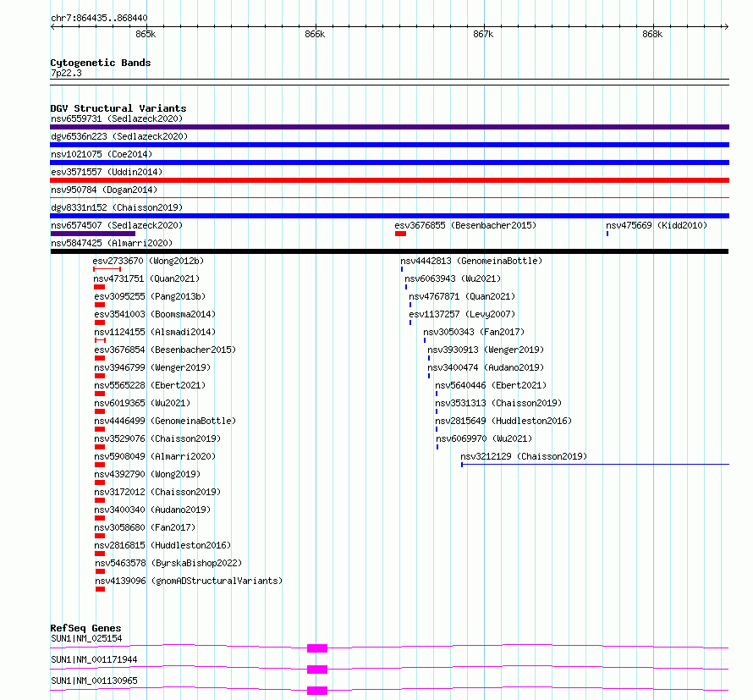Select nsv6063943 (Wu2021) label

click(x=453, y=278)
